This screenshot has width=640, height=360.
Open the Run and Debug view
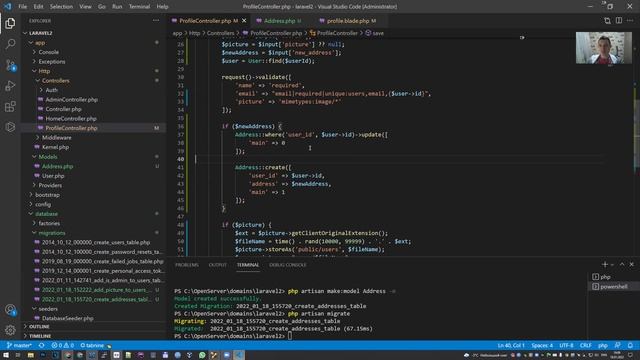pos(10,86)
